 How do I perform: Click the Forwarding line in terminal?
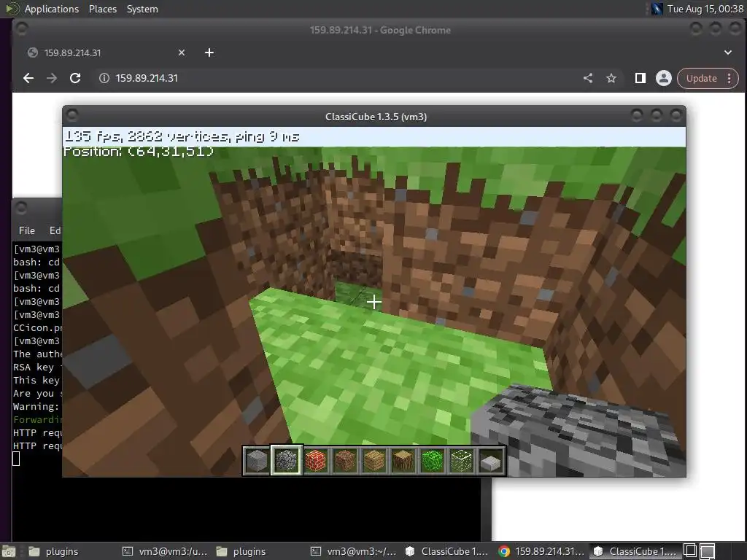[x=38, y=419]
